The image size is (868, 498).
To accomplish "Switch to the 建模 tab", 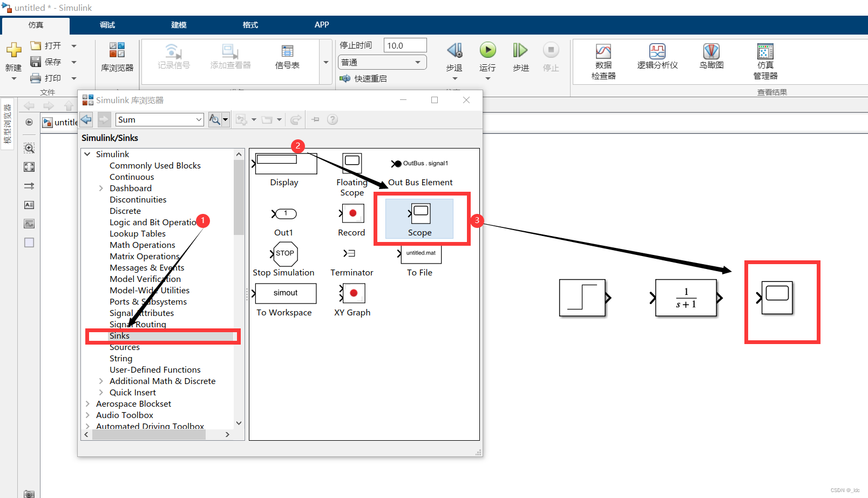I will (x=179, y=25).
